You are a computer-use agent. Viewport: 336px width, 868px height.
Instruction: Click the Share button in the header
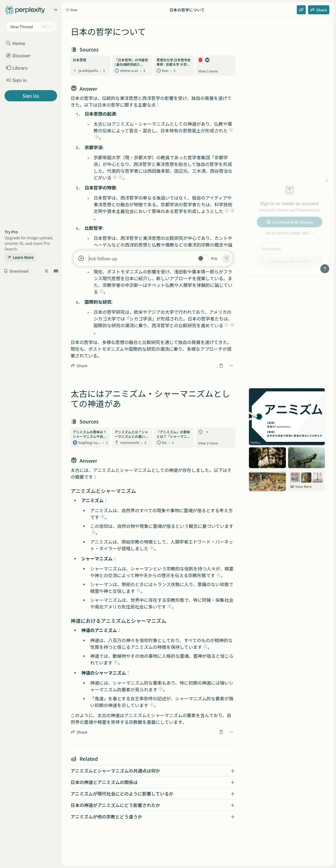[x=318, y=10]
